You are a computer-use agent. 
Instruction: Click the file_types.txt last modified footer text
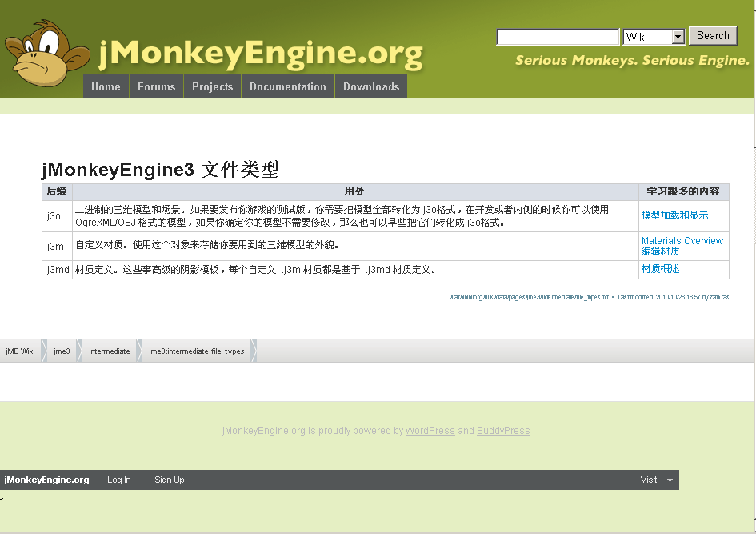pos(589,297)
